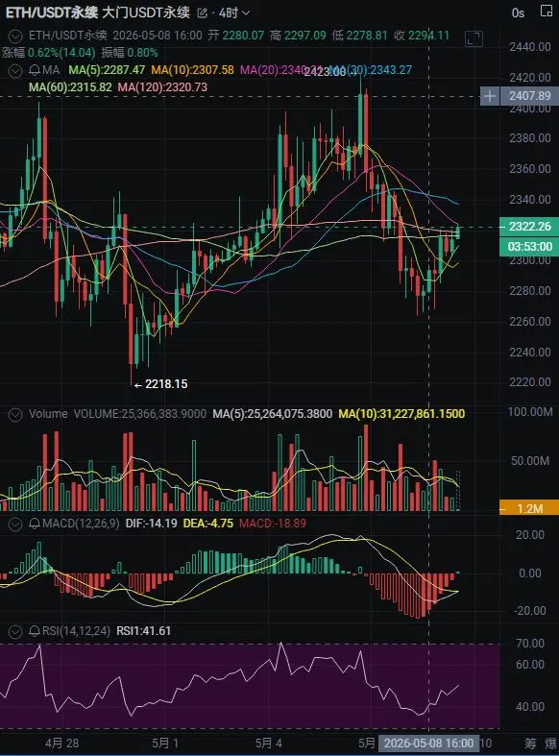Click the layout window icon at top right
The height and width of the screenshot is (756, 559).
pyautogui.click(x=547, y=12)
